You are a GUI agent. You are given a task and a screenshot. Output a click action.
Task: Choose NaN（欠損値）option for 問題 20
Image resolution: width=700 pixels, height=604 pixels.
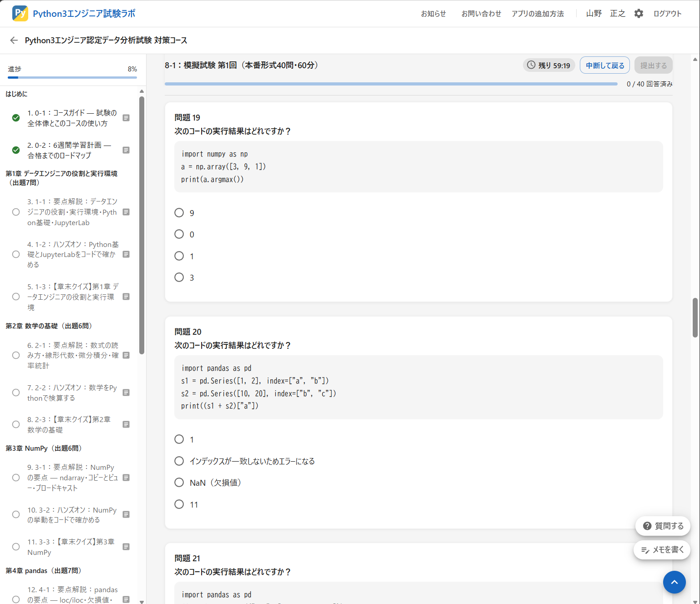[179, 483]
